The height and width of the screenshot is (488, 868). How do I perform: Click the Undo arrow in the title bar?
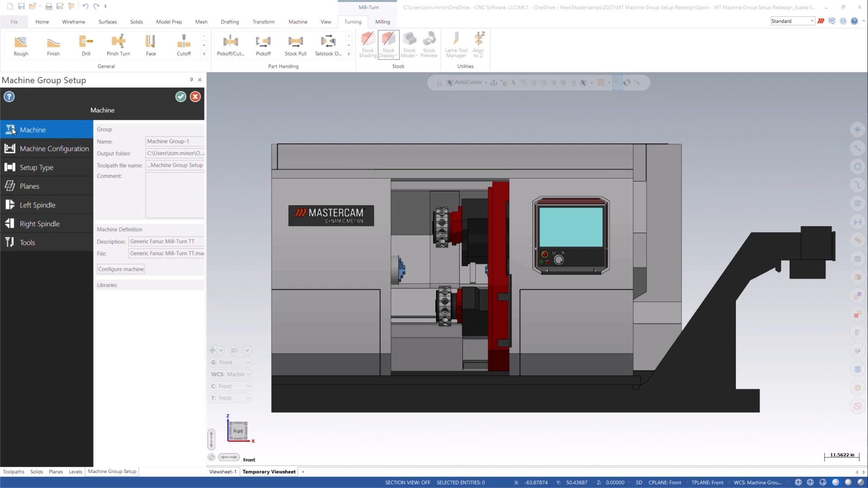pyautogui.click(x=85, y=7)
